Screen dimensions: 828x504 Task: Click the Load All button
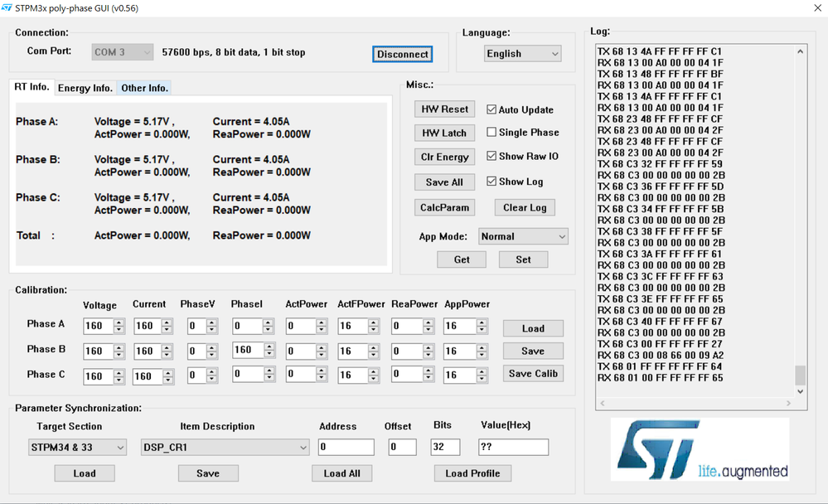tap(341, 473)
